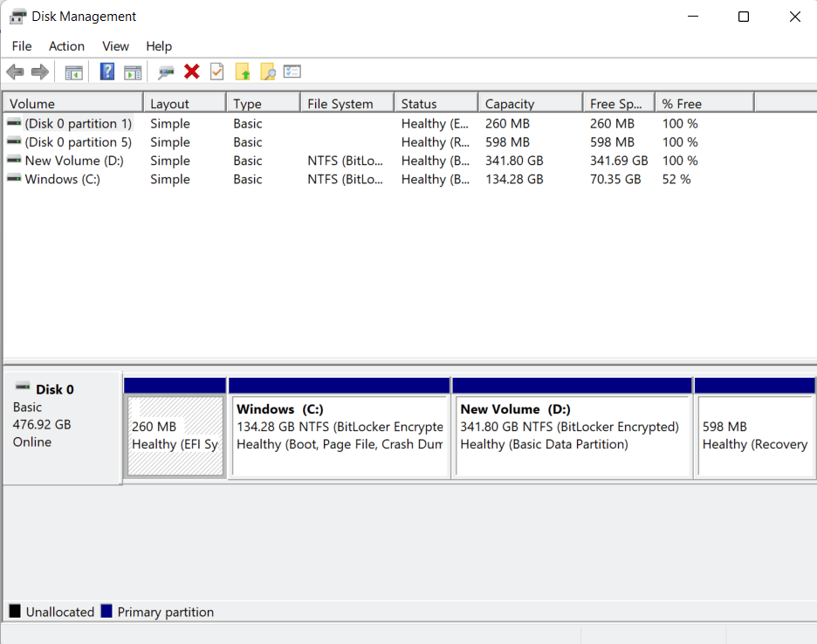The width and height of the screenshot is (817, 644).
Task: Select the Windows (C:) partition block
Action: click(x=340, y=436)
